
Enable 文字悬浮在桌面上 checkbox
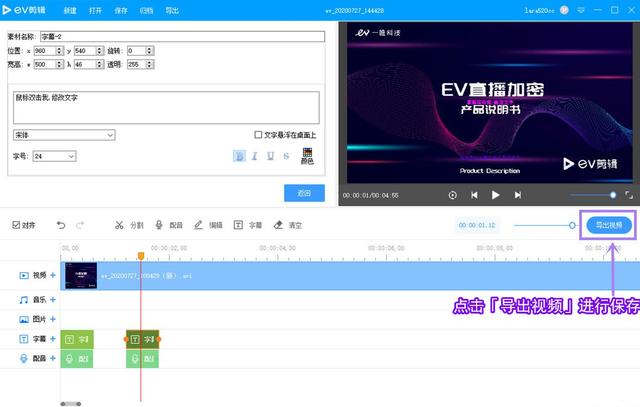[x=258, y=135]
